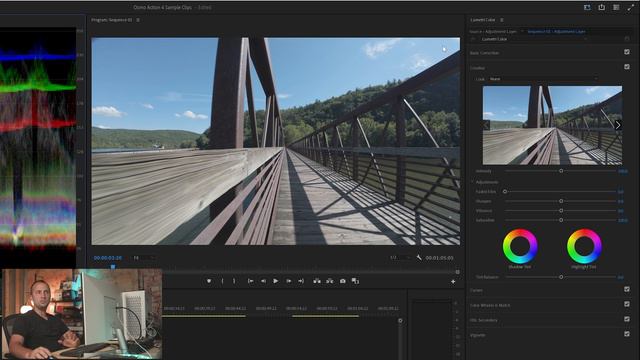This screenshot has width=640, height=360.
Task: Click the blue playhead timecode 00:00:03:20
Action: (x=108, y=258)
